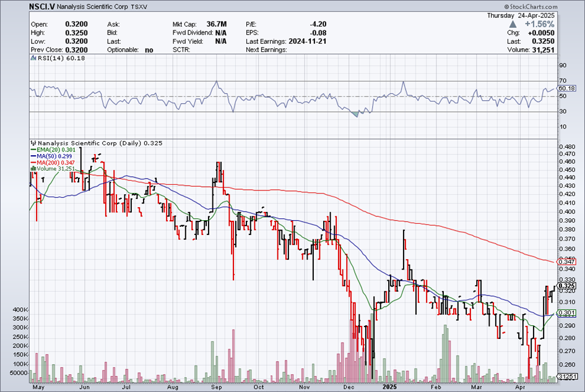Click the 0.480 price axis label
585x392 pixels.
[566, 147]
